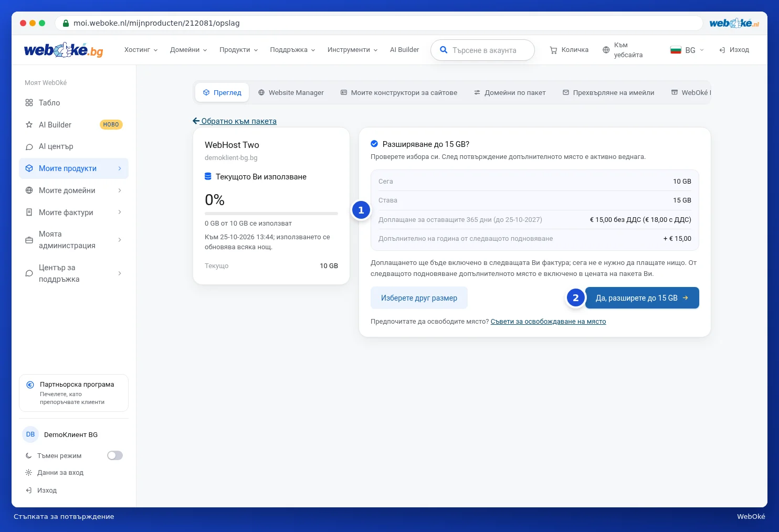
Task: Click the DB user avatar
Action: pyautogui.click(x=30, y=434)
